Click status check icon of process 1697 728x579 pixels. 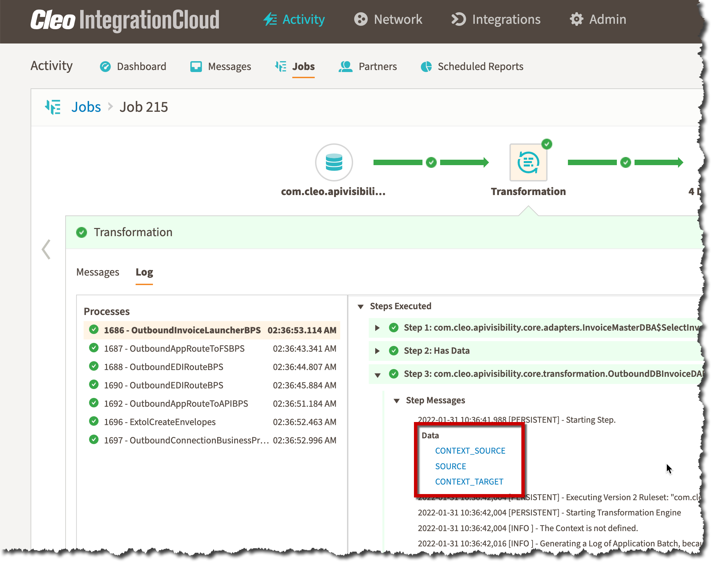click(x=94, y=440)
